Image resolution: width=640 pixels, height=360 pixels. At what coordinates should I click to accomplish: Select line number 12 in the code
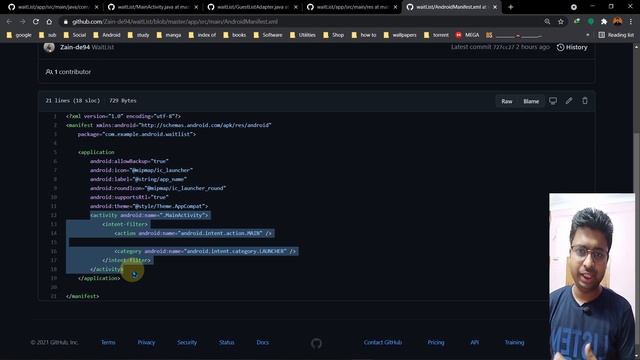coord(54,215)
